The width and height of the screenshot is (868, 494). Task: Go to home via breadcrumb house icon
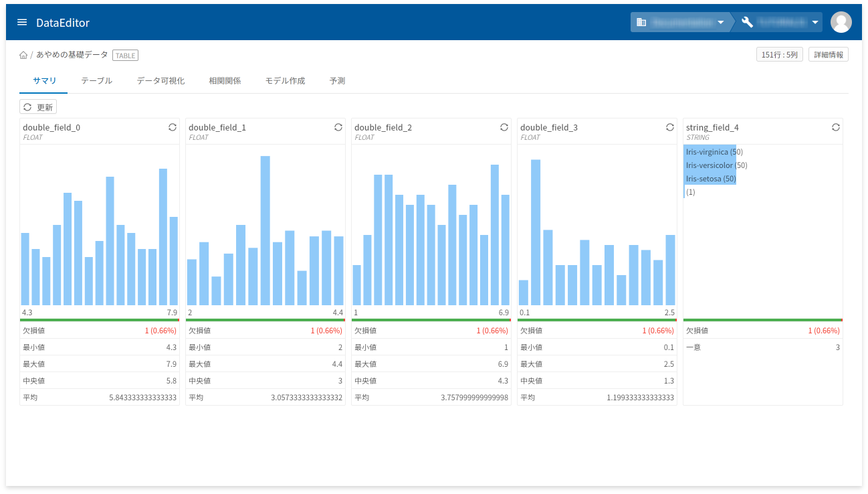[x=23, y=56]
